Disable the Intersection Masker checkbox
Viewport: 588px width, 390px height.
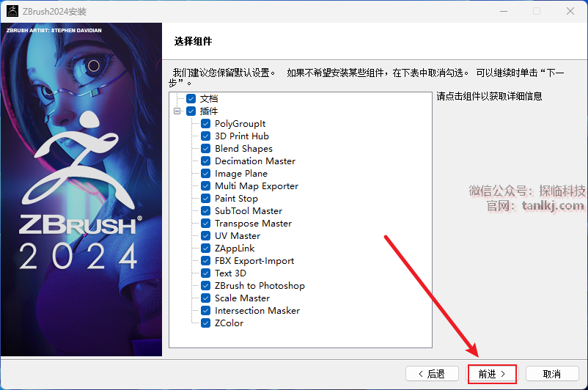click(x=205, y=311)
